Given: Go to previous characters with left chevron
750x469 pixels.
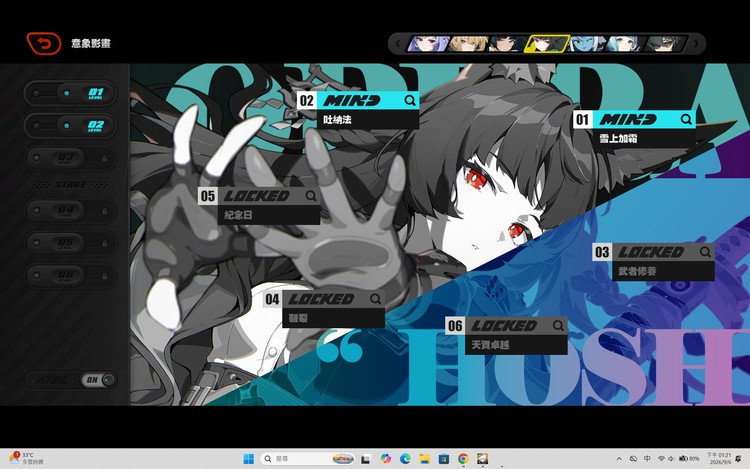Looking at the screenshot, I should [x=398, y=44].
